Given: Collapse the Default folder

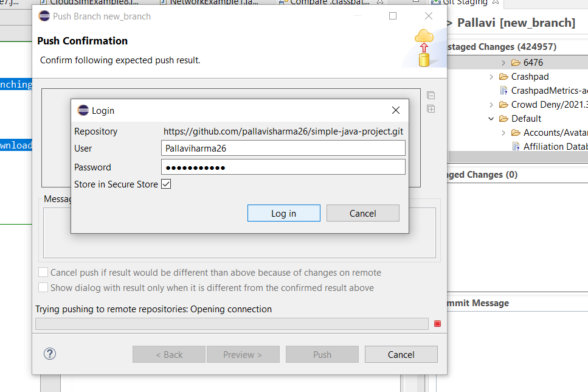Looking at the screenshot, I should pyautogui.click(x=491, y=119).
